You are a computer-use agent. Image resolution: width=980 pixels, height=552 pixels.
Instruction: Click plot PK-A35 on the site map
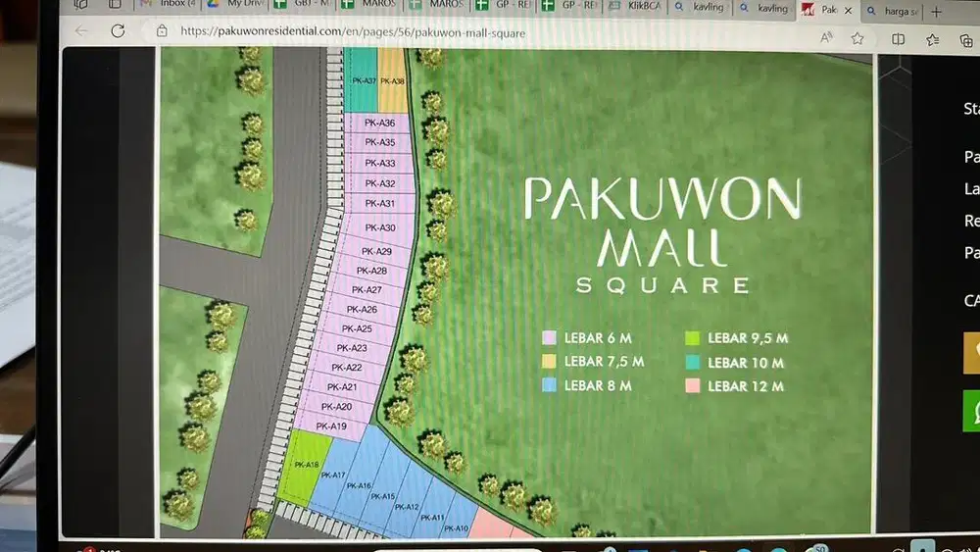(x=379, y=142)
